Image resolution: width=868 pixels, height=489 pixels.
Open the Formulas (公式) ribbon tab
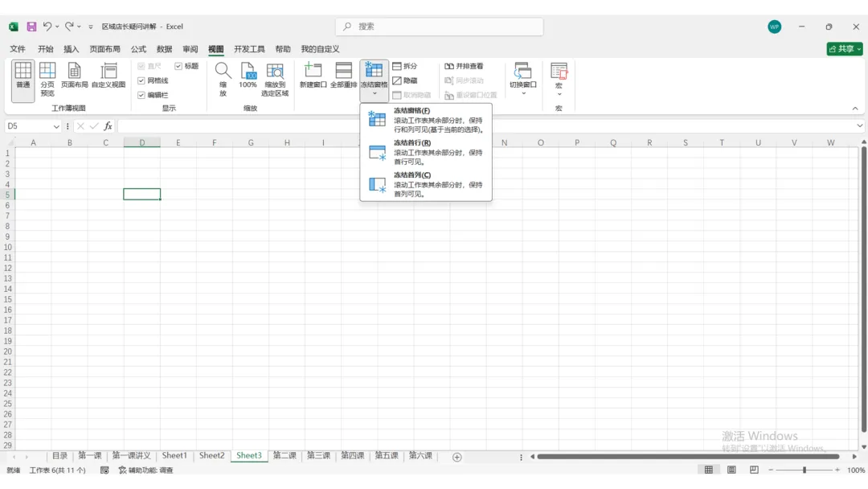click(x=138, y=49)
